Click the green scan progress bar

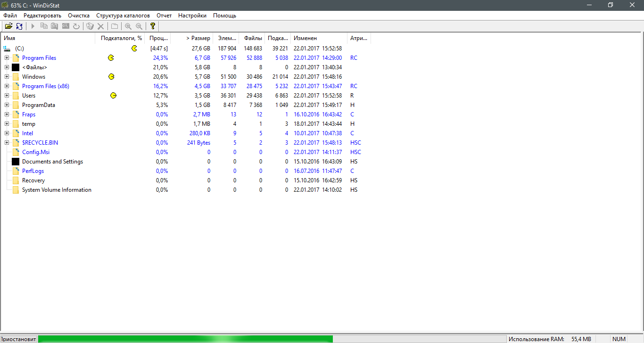185,339
